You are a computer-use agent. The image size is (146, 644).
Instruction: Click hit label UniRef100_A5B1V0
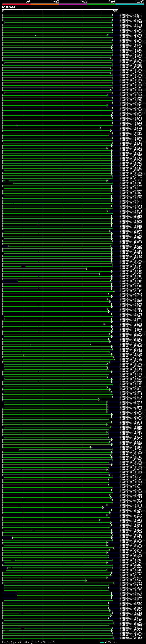pyautogui.click(x=131, y=284)
